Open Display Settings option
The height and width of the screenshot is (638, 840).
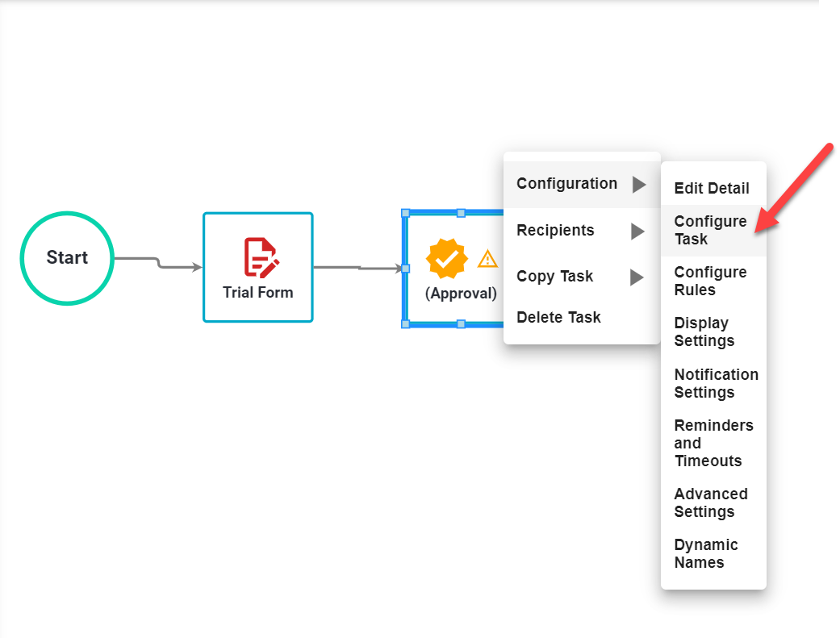coord(704,332)
